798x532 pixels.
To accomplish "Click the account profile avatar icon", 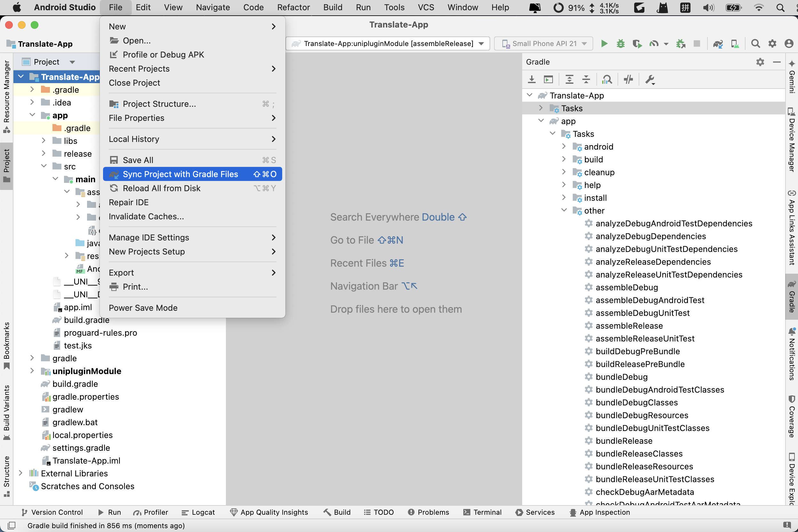I will pyautogui.click(x=789, y=44).
